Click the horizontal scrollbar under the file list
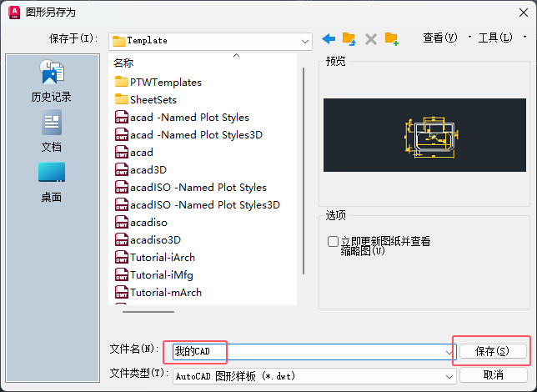 [148, 312]
